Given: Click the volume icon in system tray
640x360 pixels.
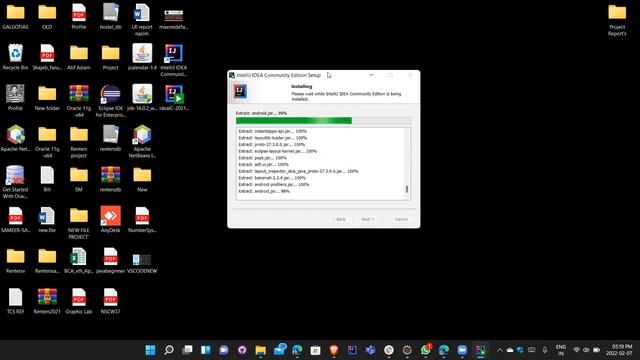Looking at the screenshot, I should tap(586, 350).
